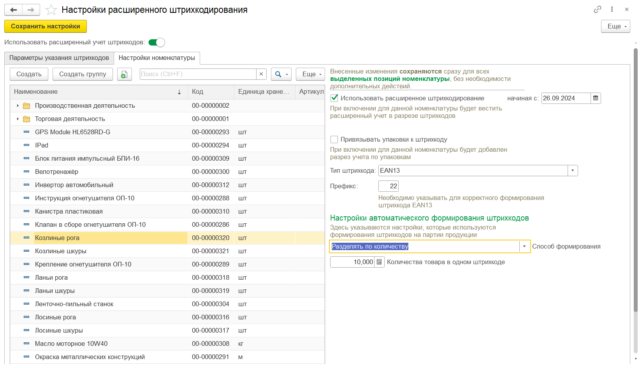Image resolution: width=640 pixels, height=368 pixels.
Task: Click the green refresh list icon
Action: (124, 74)
